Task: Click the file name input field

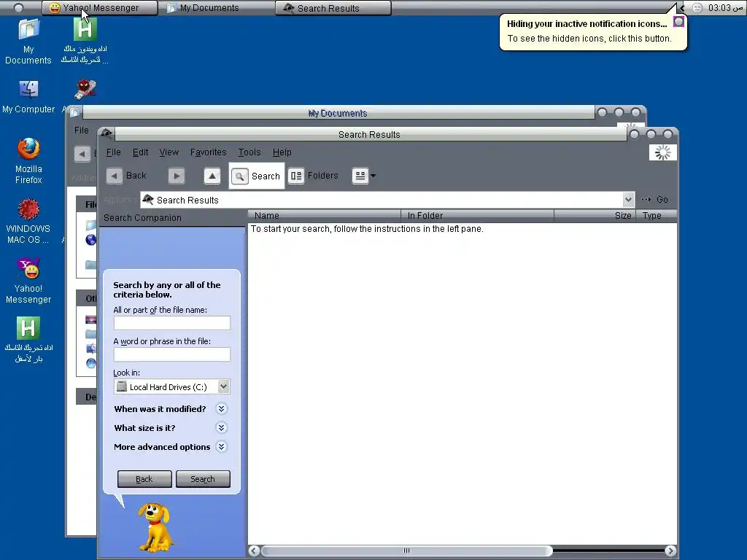Action: [x=172, y=323]
